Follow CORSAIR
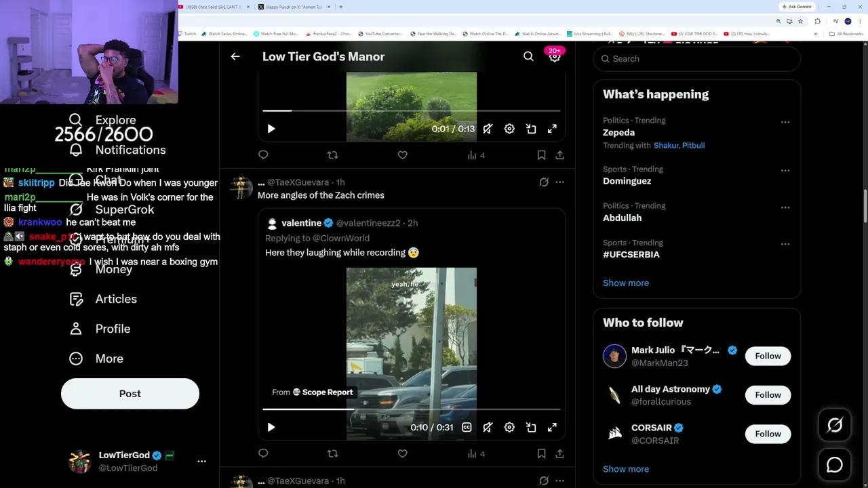Viewport: 868px width, 488px height. 768,434
